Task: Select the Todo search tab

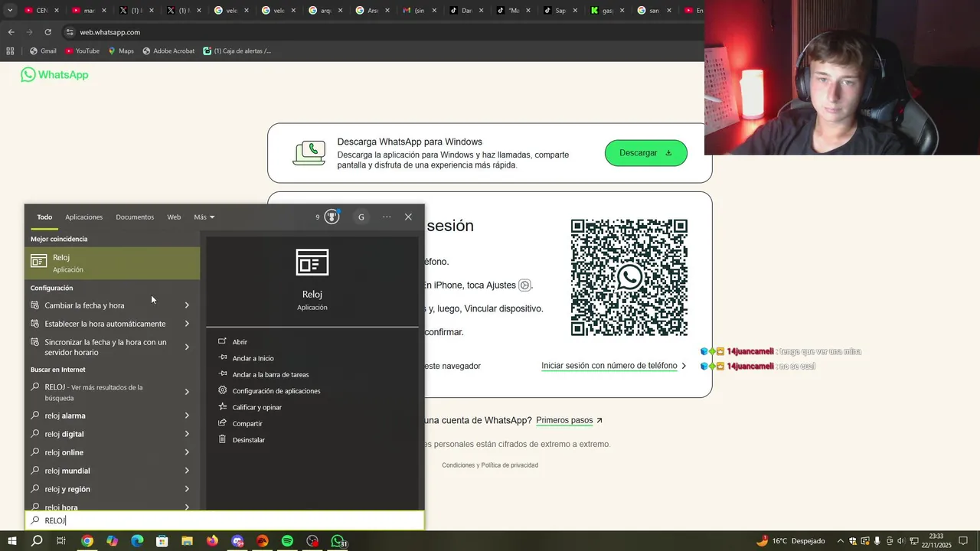Action: 44,217
